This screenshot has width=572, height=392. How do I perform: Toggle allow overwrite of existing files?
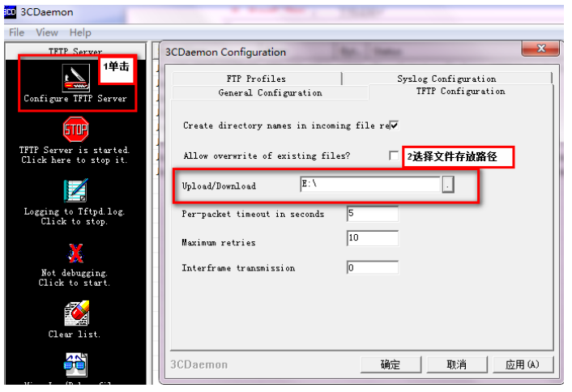tap(394, 156)
